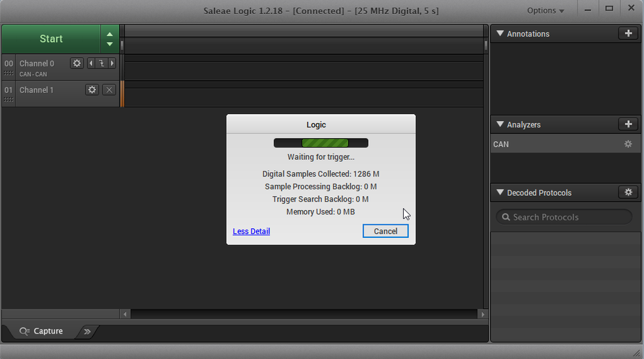
Task: Start a new capture
Action: click(x=51, y=39)
